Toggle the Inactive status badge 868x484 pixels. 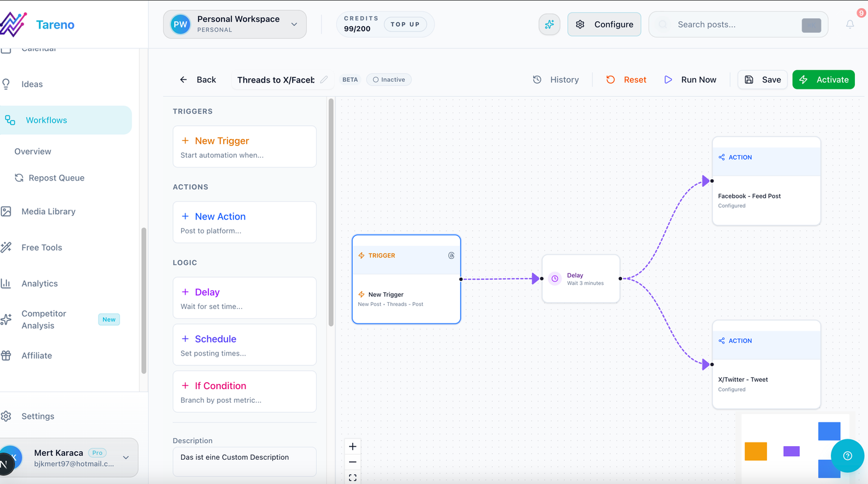(x=389, y=79)
